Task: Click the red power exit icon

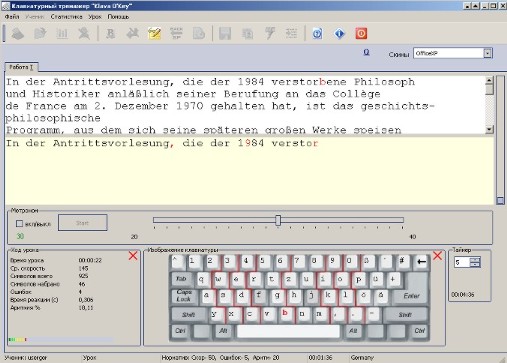Action: (361, 33)
